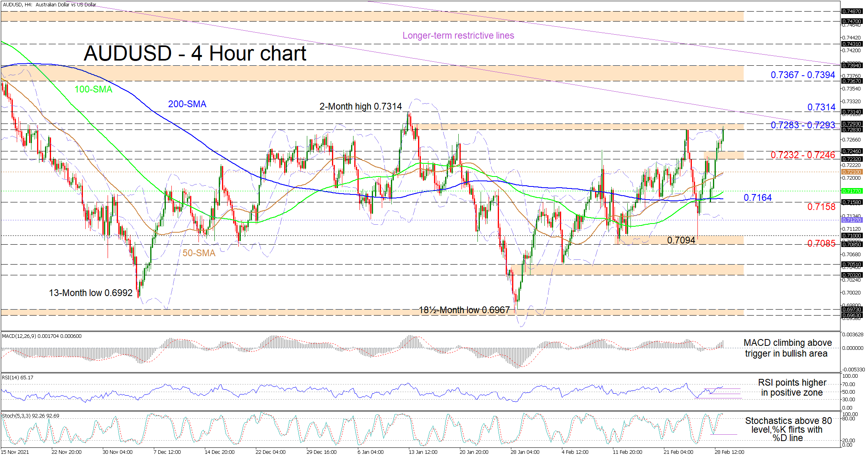Select the 0.7367 - 0.7394 resistance label
The image size is (868, 457).
click(802, 75)
